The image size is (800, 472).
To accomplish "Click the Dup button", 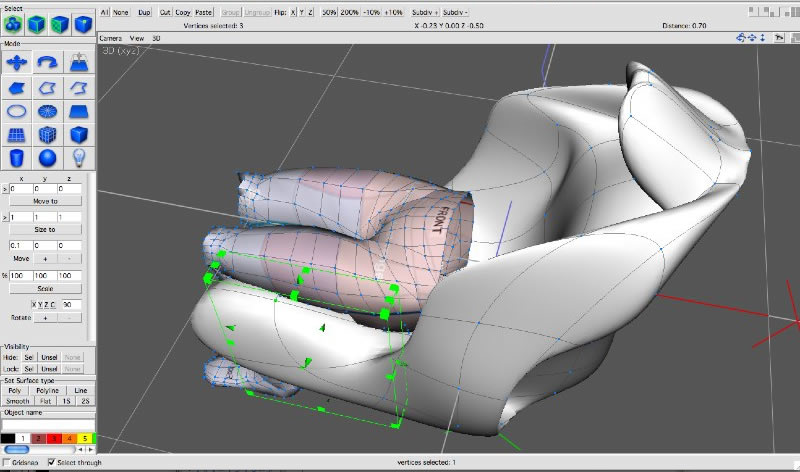I will click(x=144, y=12).
